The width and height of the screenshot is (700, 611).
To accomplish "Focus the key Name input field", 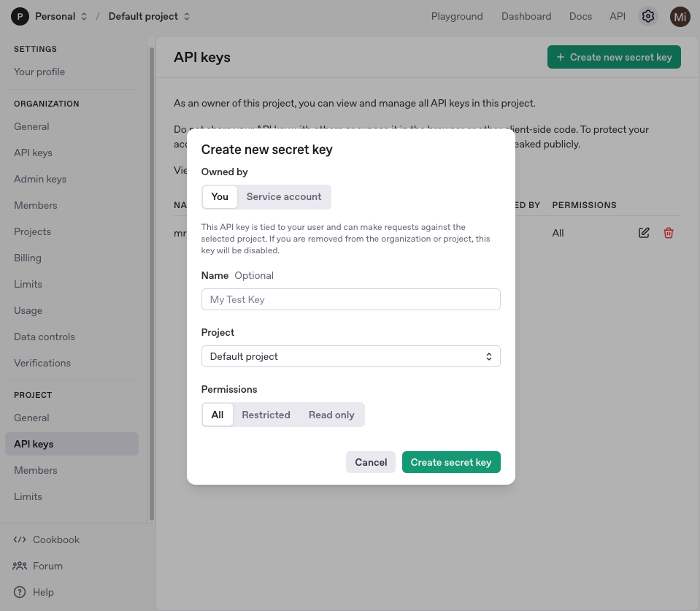I will tap(350, 299).
